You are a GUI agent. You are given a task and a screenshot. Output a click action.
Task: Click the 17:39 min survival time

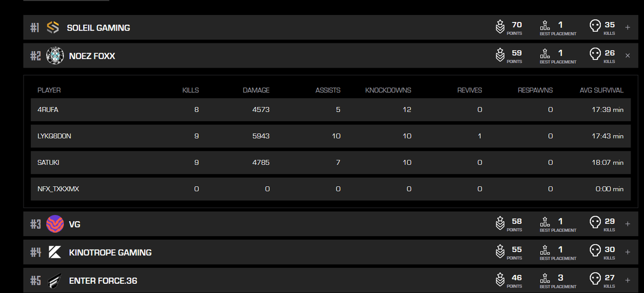608,109
